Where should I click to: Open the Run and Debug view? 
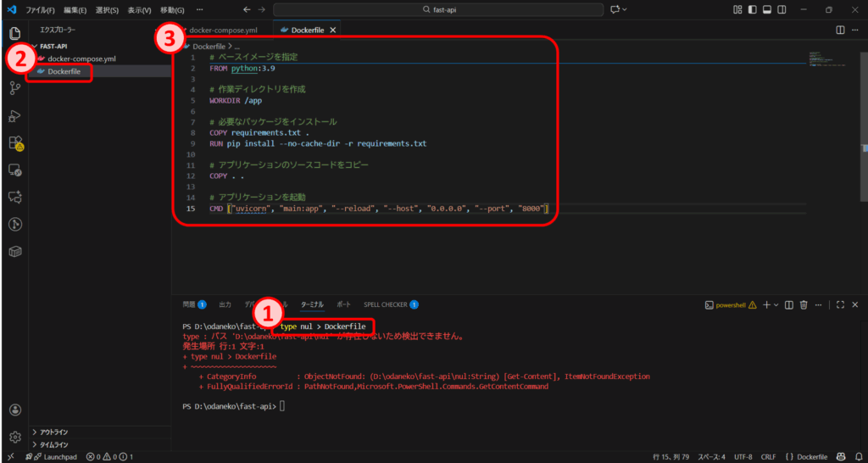pyautogui.click(x=14, y=115)
